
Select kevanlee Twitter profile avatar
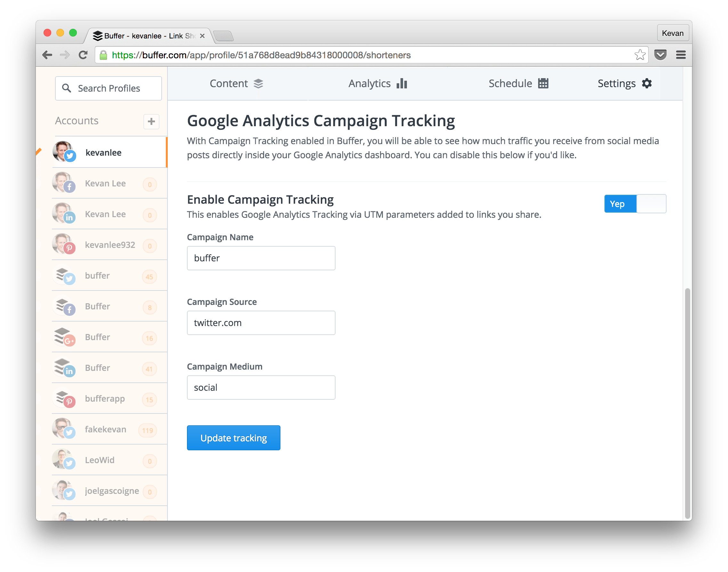[x=64, y=152]
